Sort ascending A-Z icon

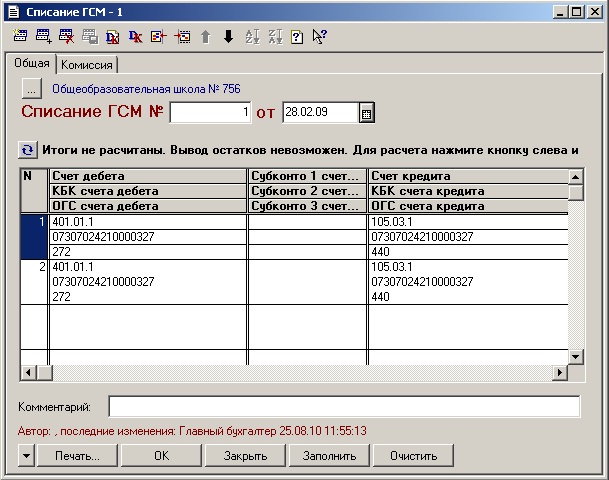point(252,37)
